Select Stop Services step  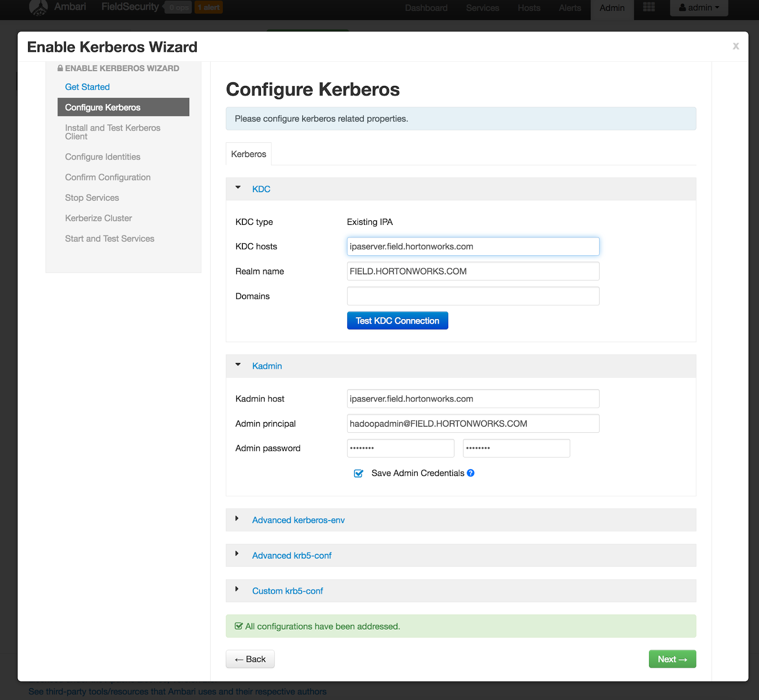[92, 197]
